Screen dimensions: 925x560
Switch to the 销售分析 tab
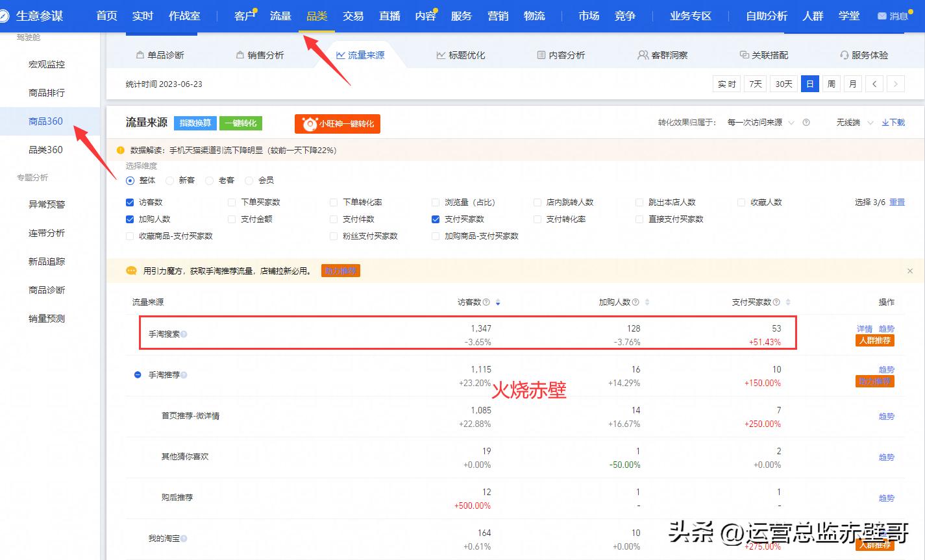coord(260,55)
